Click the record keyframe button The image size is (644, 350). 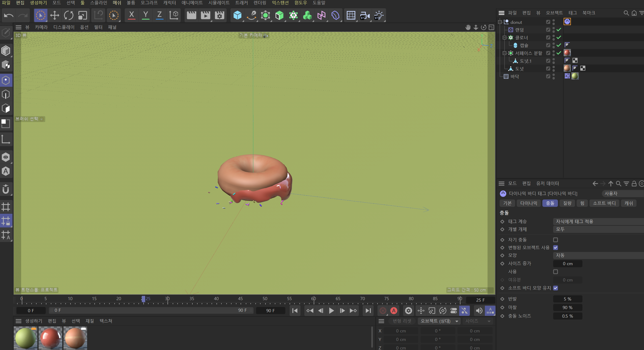click(383, 310)
